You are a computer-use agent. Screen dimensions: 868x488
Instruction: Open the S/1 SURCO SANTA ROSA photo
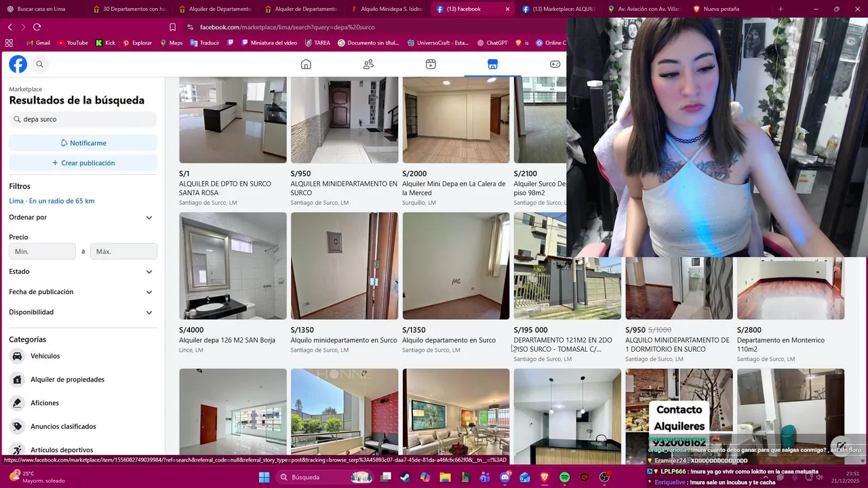[233, 120]
